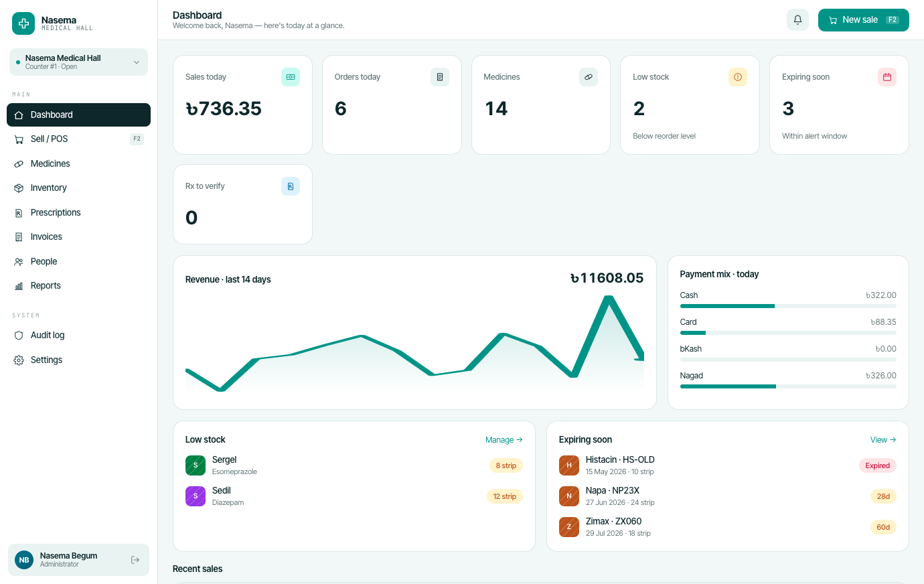
Task: Click the 28d badge on Napa
Action: click(x=883, y=496)
